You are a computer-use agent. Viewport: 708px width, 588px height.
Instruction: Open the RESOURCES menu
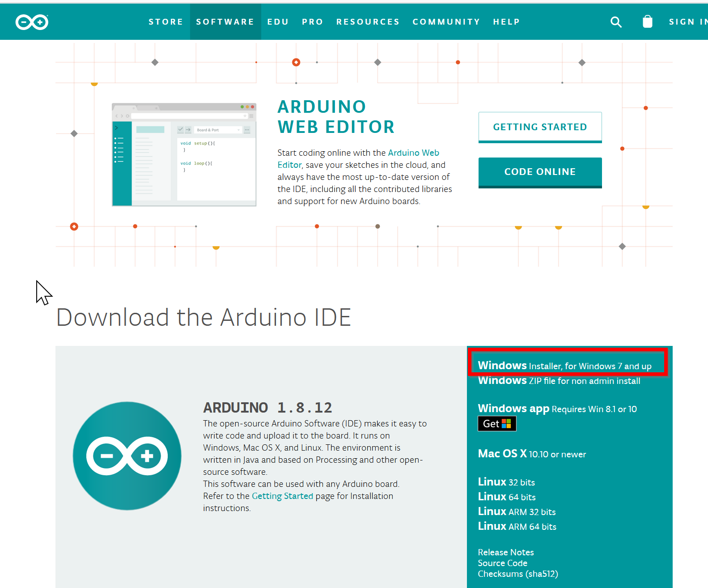click(x=368, y=22)
